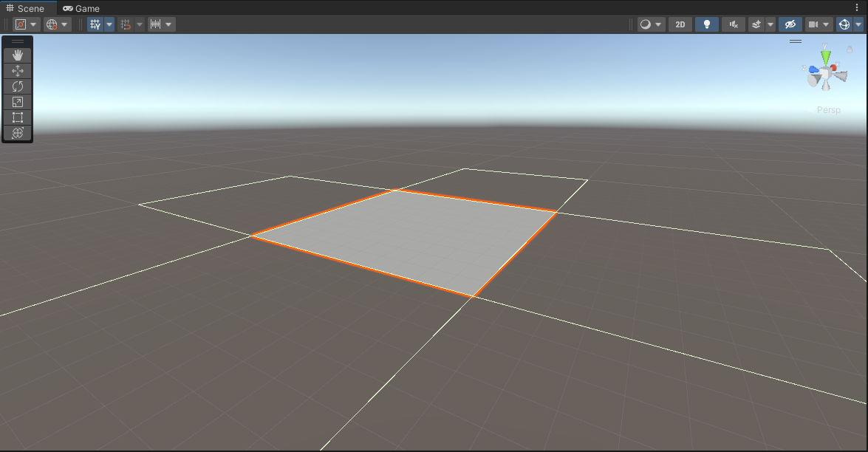Select the Hand view tool

[x=18, y=55]
